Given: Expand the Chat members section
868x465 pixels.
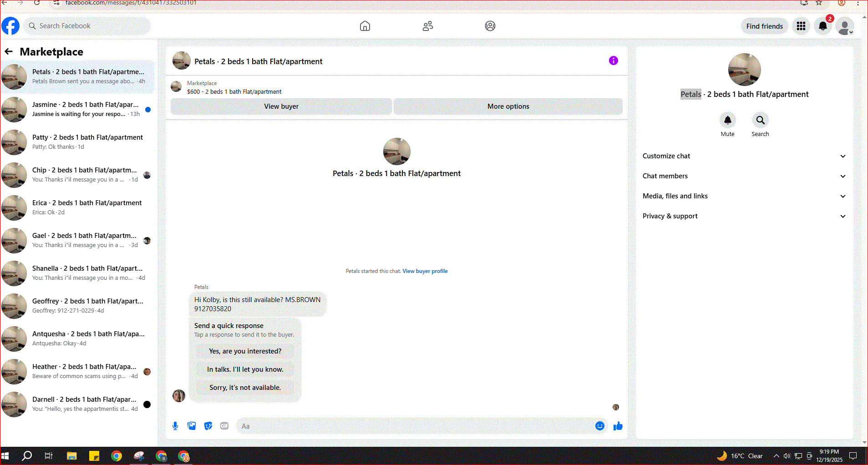Looking at the screenshot, I should (x=744, y=176).
